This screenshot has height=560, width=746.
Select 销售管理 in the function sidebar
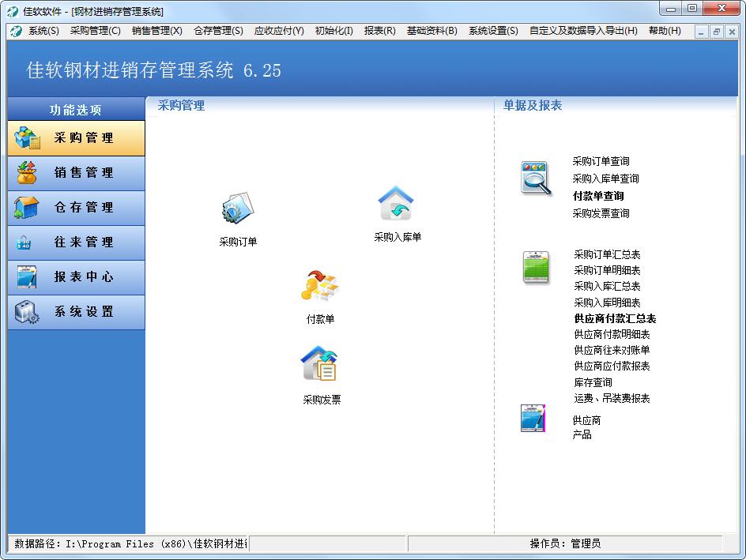77,173
